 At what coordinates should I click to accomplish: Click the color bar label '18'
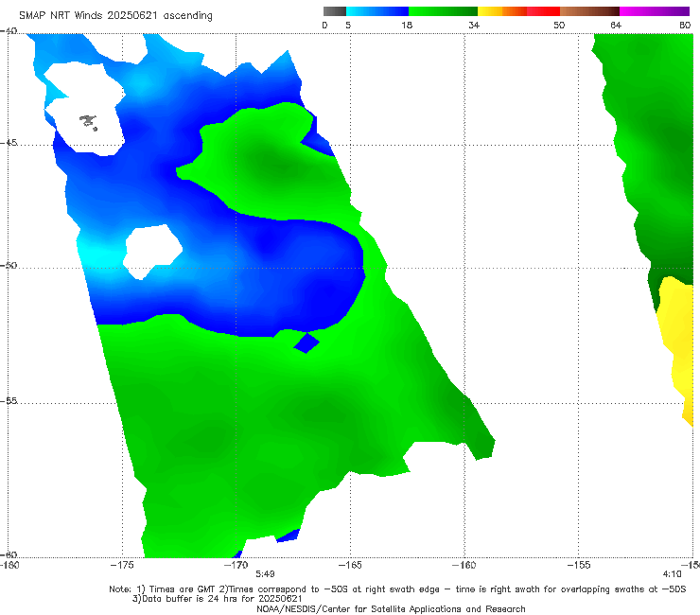407,25
